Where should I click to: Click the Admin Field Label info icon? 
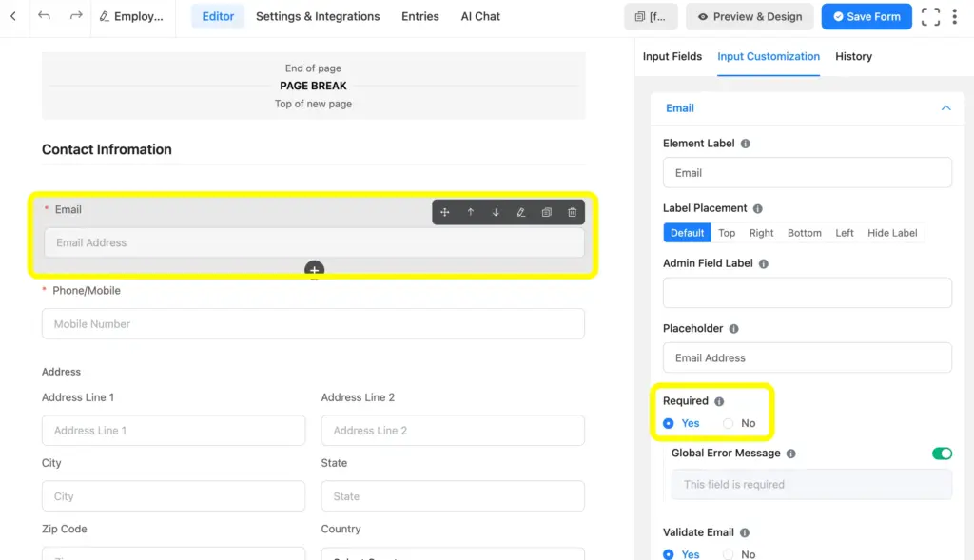click(764, 264)
